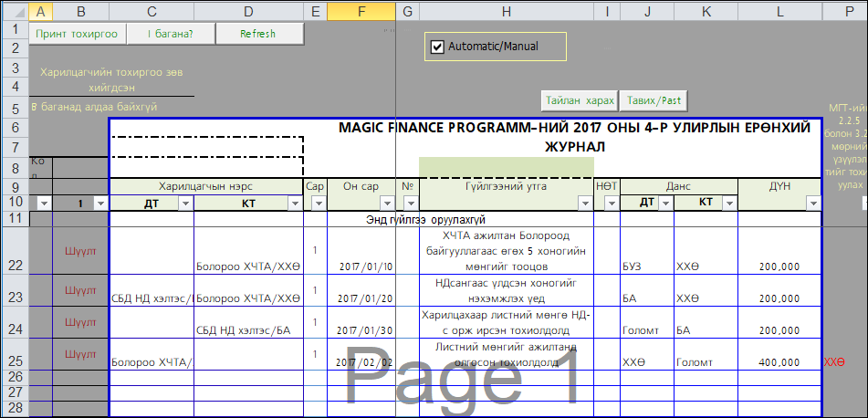The image size is (868, 418).
Task: Expand the ДҮН column filter dropdown
Action: (812, 204)
